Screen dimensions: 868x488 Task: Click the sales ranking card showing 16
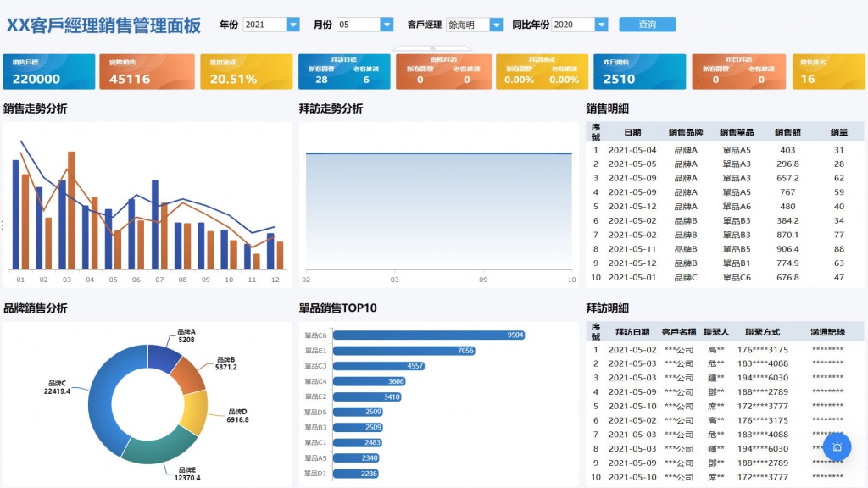829,71
